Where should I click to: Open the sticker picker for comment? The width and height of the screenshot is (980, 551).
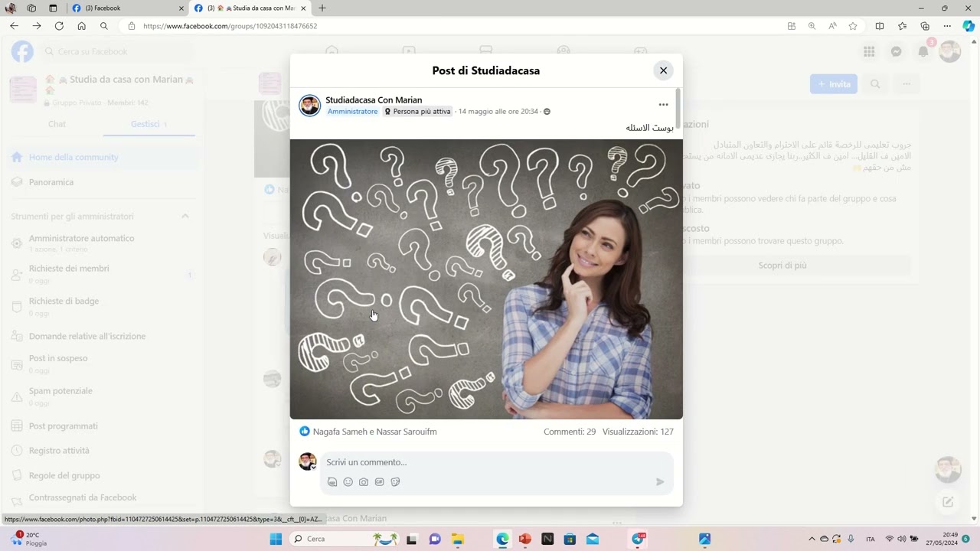coord(395,482)
